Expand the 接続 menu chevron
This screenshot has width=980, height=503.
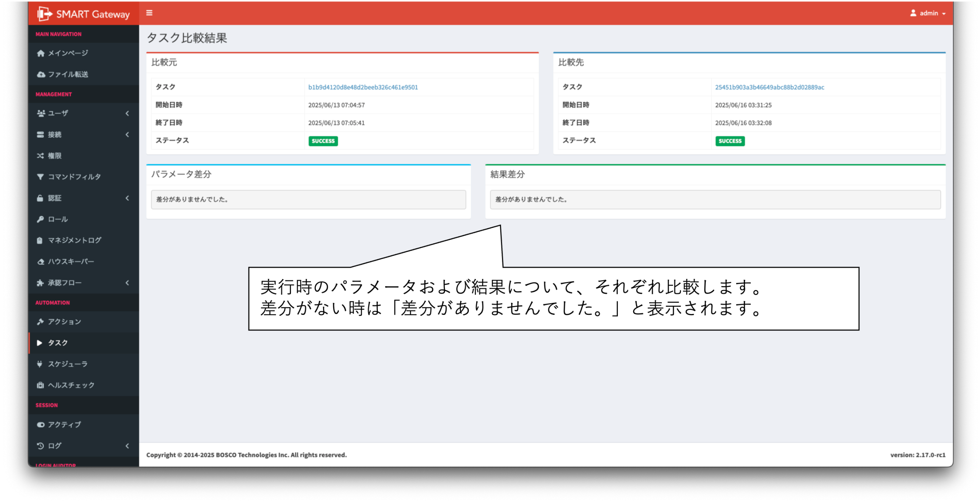click(127, 135)
